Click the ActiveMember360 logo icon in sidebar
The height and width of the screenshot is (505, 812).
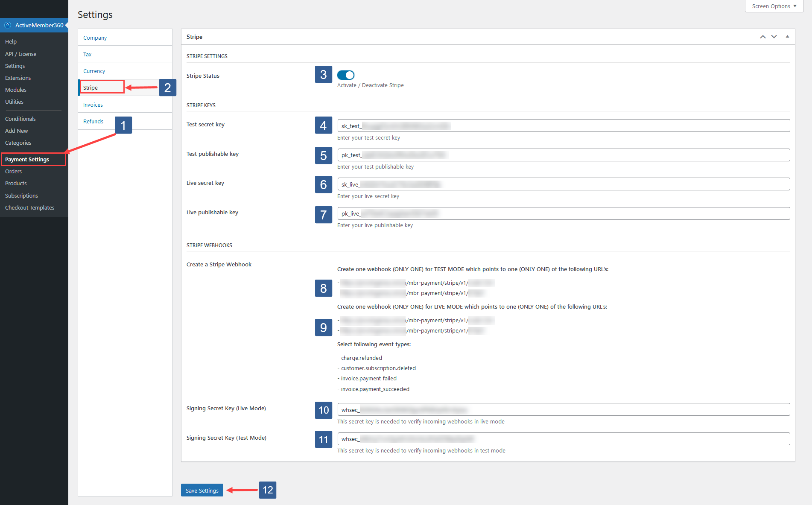tap(7, 25)
